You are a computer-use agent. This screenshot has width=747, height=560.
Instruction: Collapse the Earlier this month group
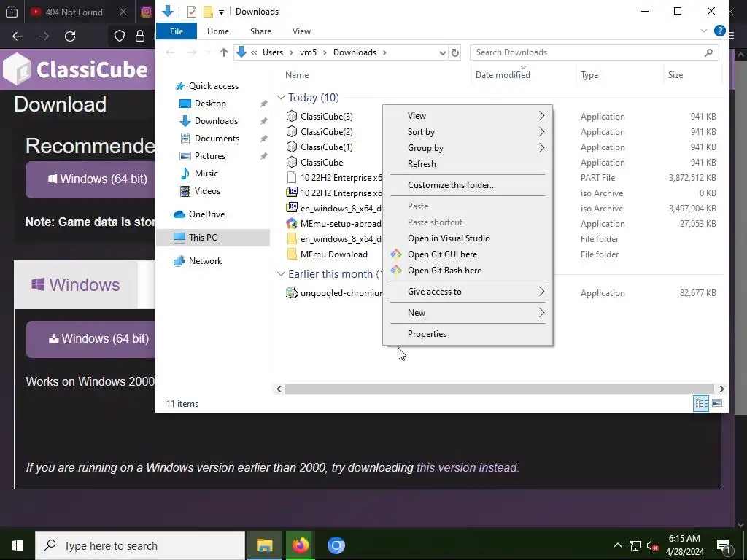coord(281,274)
